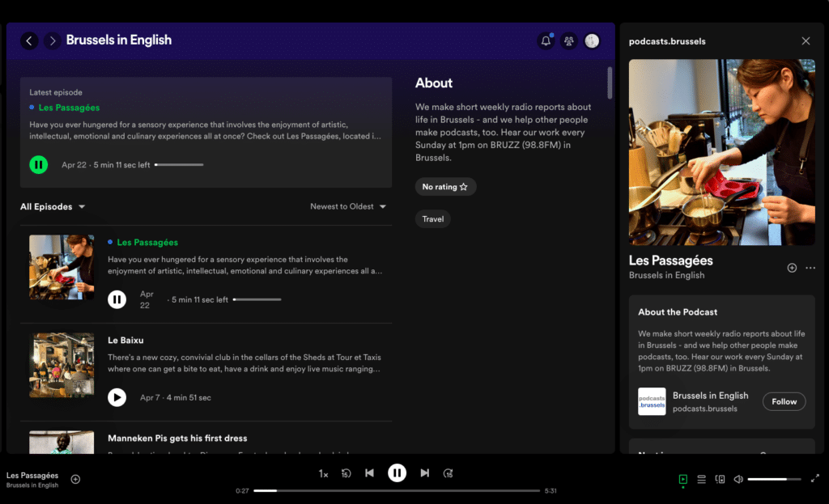This screenshot has height=504, width=829.
Task: Click the elapsed time 0:27
Action: point(242,491)
